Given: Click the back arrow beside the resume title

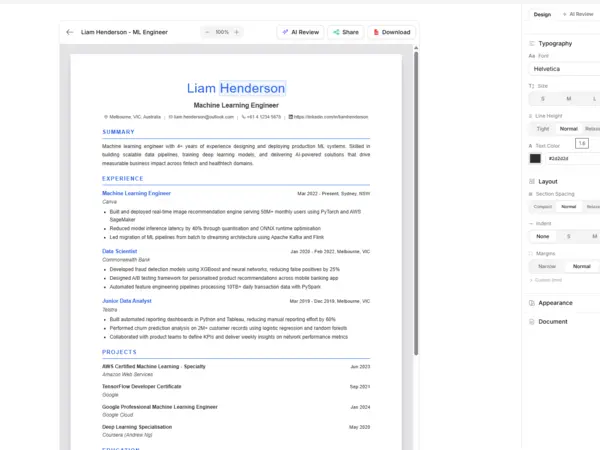Looking at the screenshot, I should tap(69, 32).
